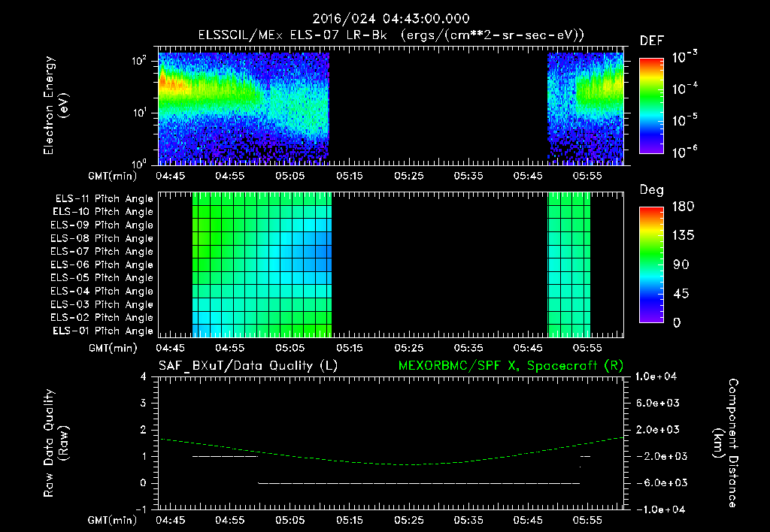Click the 1.0e+04 right axis value

tap(656, 376)
